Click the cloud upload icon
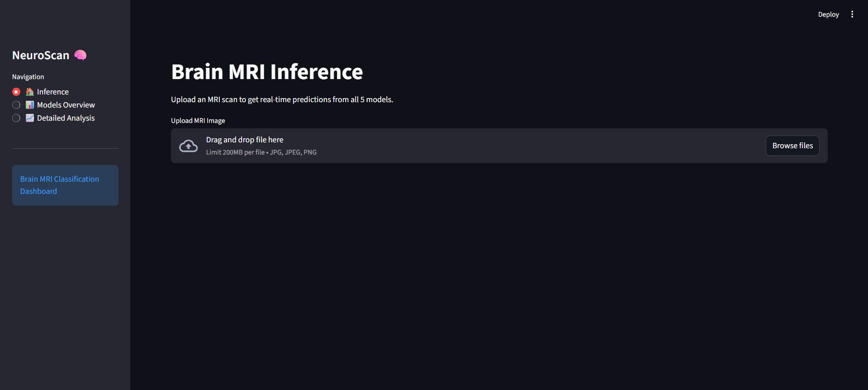 click(188, 146)
